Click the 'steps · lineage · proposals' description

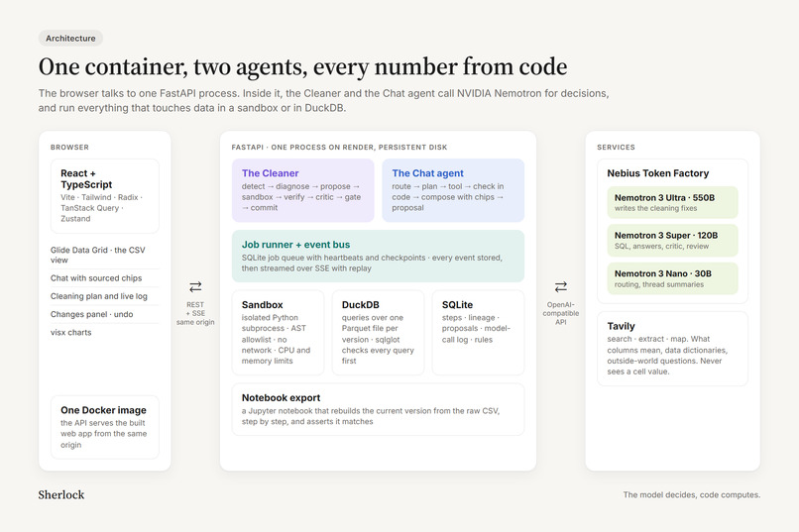pyautogui.click(x=476, y=328)
